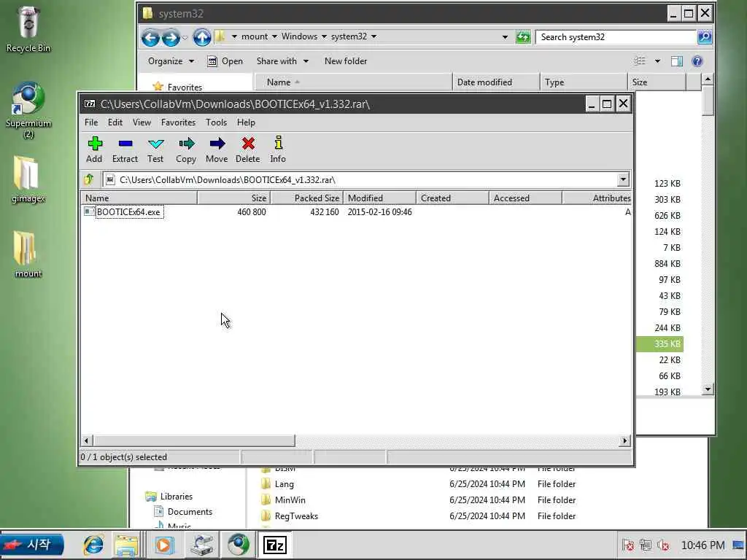Click the Forward arrow in system32 window

(x=171, y=37)
